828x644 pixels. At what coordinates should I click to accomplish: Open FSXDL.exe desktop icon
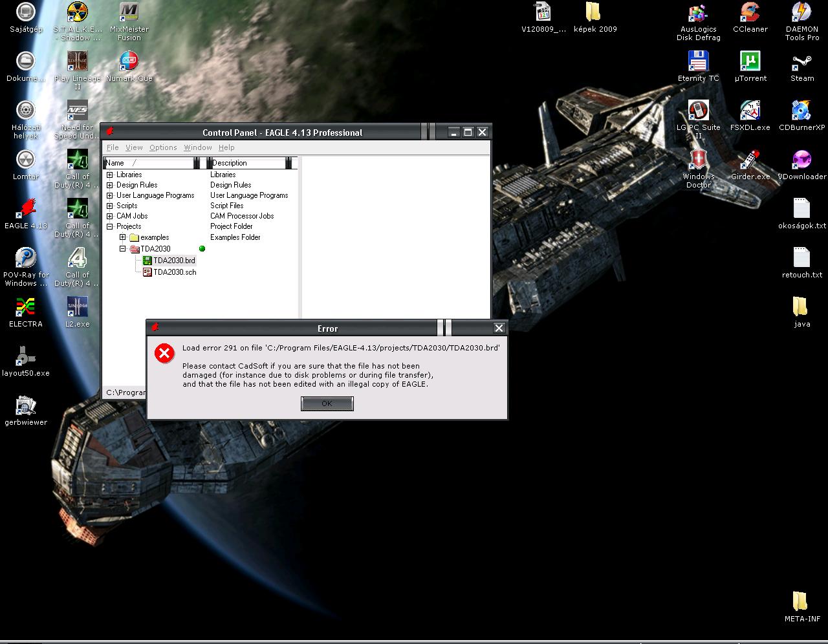tap(750, 116)
